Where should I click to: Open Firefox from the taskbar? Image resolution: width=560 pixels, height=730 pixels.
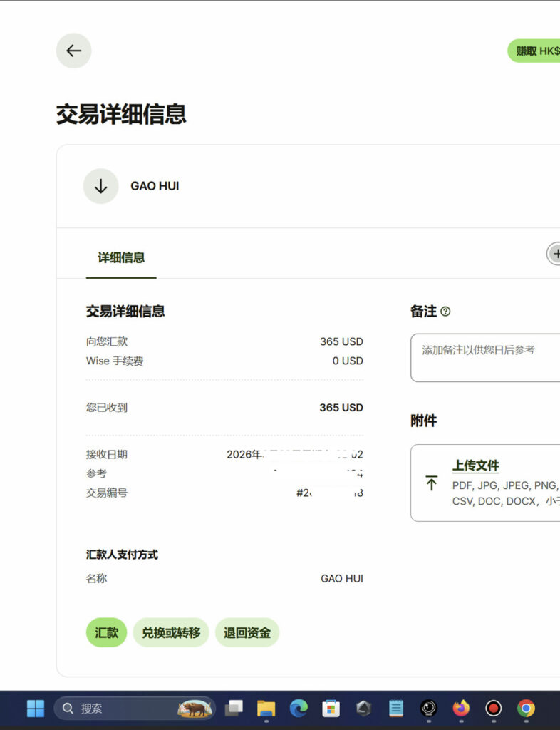click(461, 709)
